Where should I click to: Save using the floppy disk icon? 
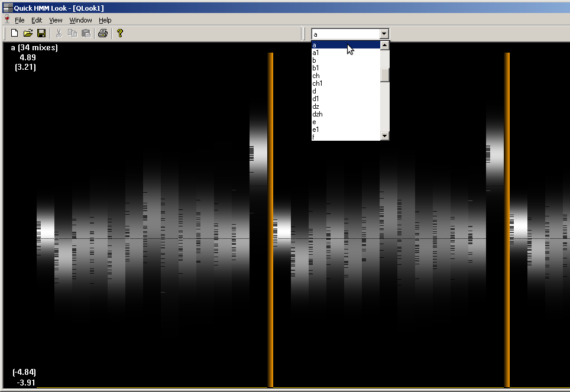[x=41, y=34]
